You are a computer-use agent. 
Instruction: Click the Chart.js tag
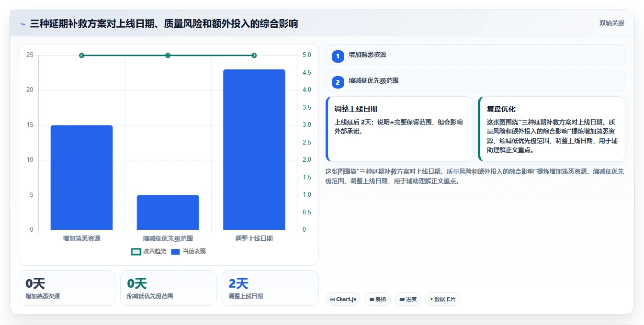pyautogui.click(x=343, y=299)
